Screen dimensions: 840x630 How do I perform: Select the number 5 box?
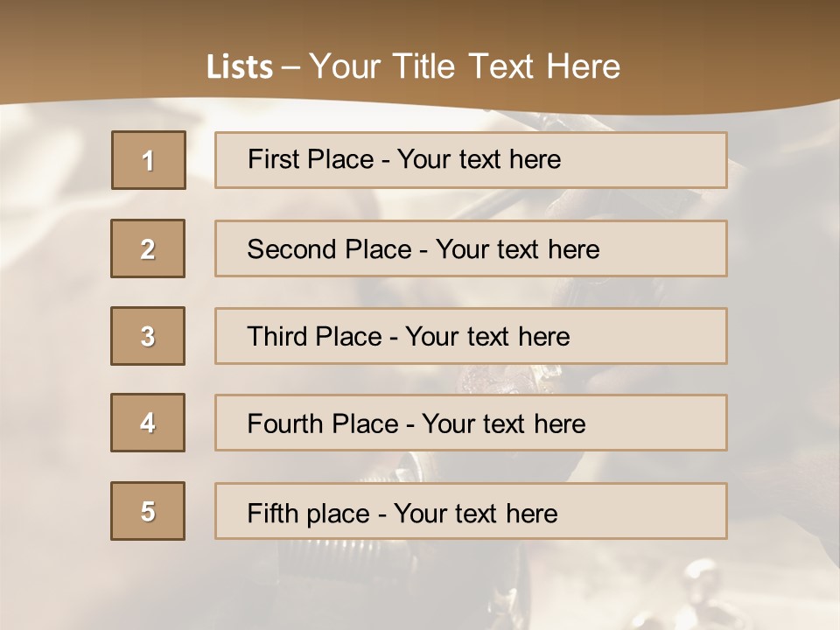point(148,511)
